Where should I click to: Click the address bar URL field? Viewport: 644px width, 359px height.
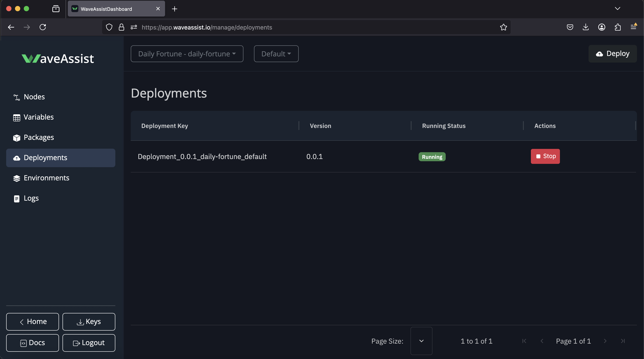(x=300, y=27)
